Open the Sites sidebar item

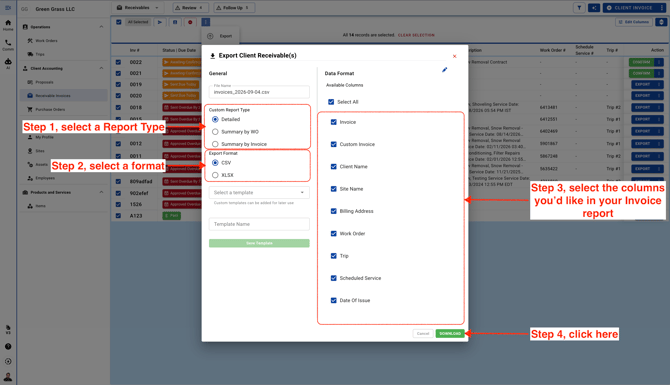click(40, 151)
